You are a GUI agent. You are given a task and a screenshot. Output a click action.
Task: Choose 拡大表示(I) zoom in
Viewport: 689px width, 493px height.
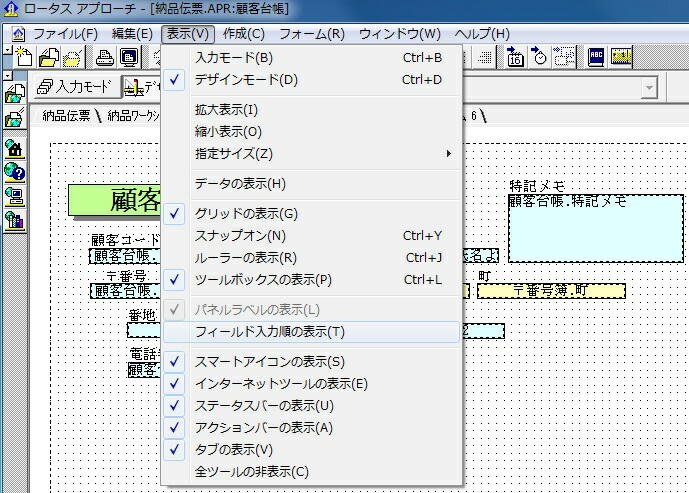coord(312,109)
